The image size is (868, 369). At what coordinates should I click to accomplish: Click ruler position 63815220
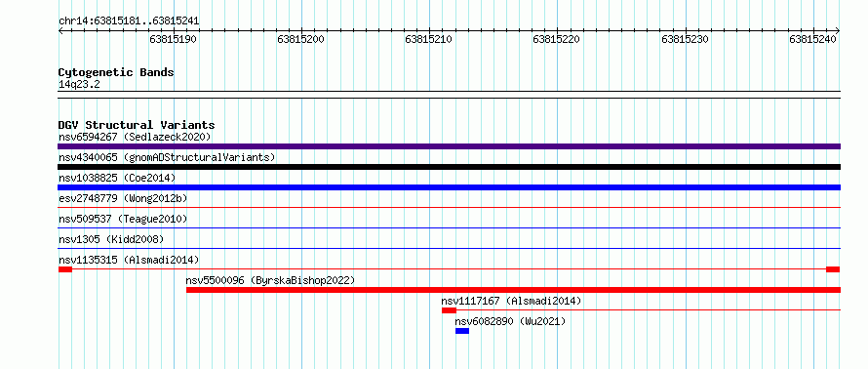[x=557, y=39]
